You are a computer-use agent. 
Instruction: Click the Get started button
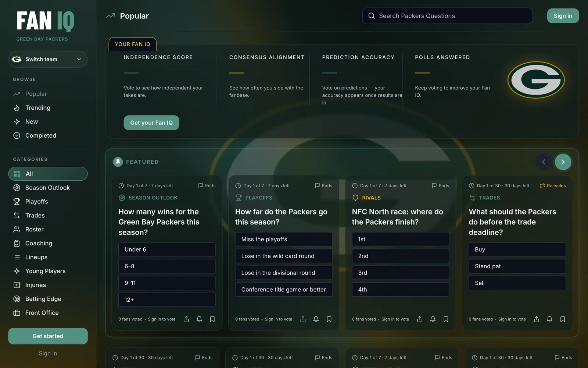coord(48,336)
